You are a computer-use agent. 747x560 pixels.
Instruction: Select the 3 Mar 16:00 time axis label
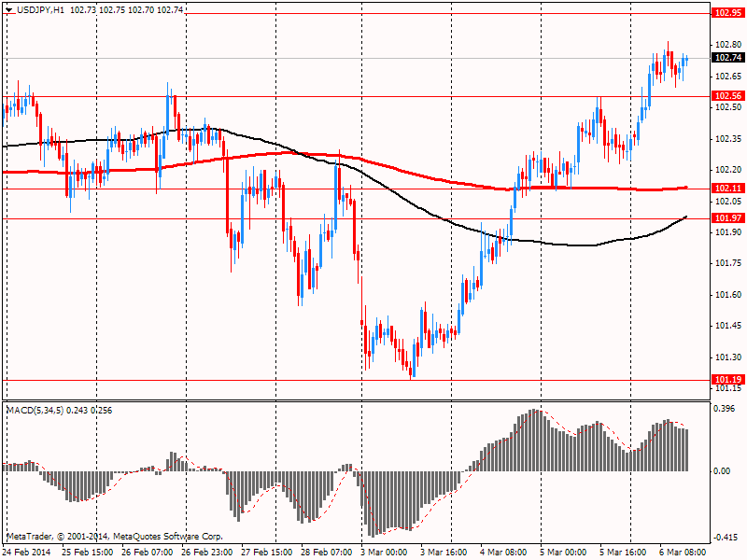pos(444,552)
